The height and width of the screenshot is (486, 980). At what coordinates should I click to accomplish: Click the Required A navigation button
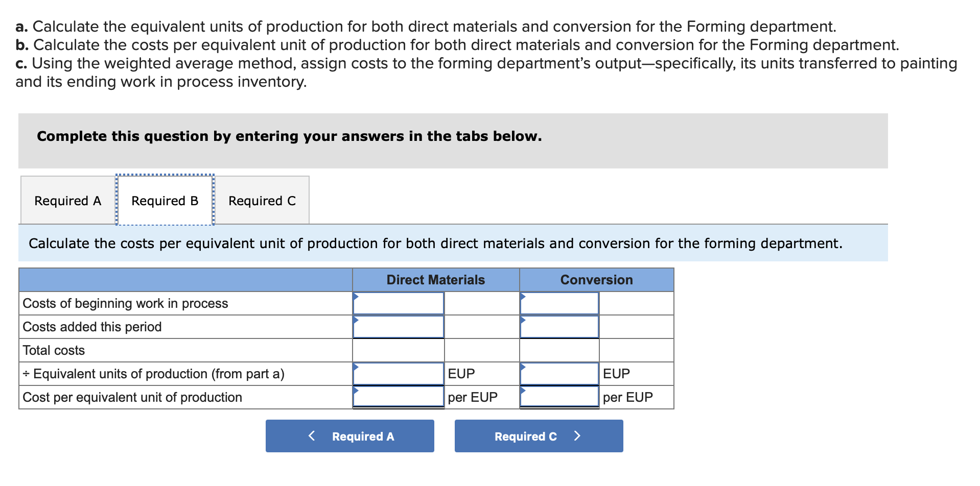349,435
